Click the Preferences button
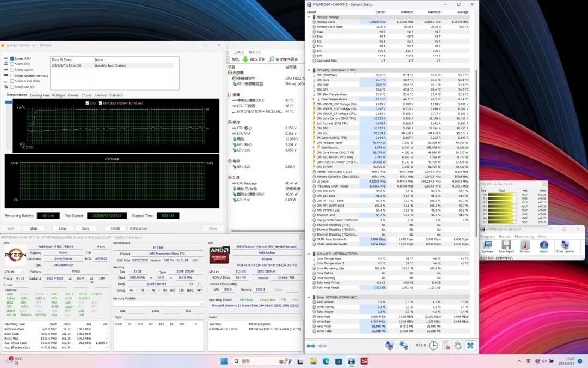588x368 pixels. [138, 228]
